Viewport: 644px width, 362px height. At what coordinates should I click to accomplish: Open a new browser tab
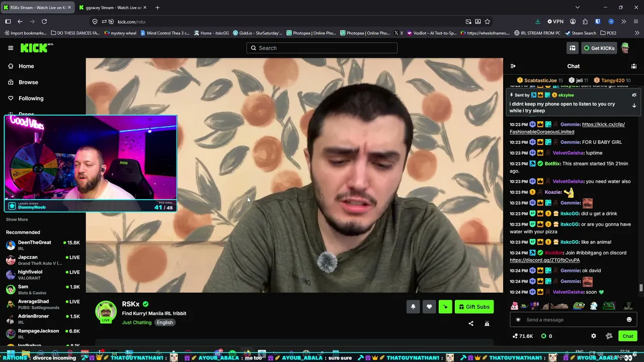[x=157, y=8]
